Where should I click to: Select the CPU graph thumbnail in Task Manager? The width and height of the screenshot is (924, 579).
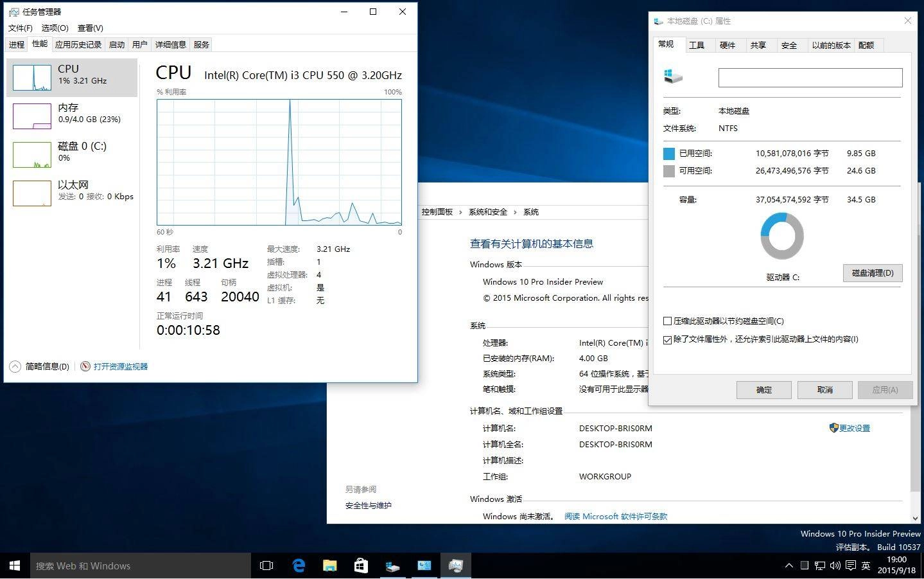[32, 77]
